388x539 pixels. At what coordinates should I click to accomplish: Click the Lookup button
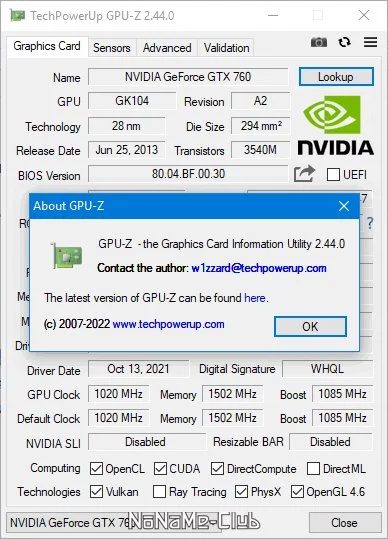click(336, 77)
